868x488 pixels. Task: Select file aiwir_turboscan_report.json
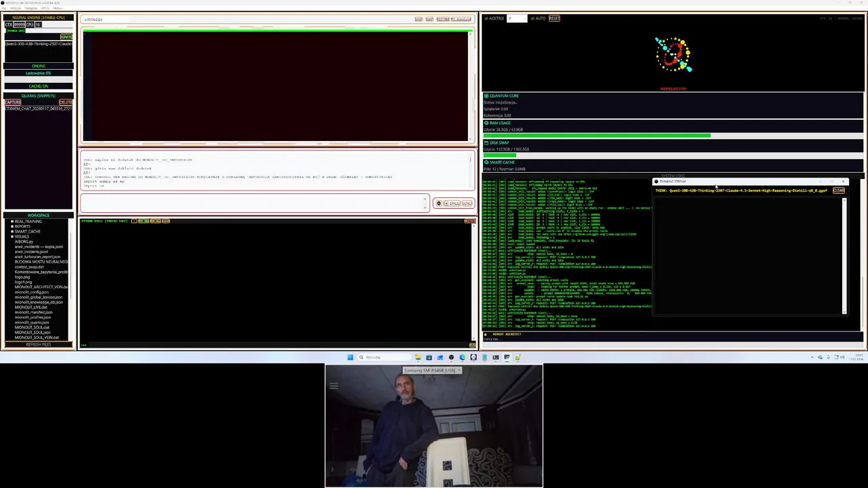[x=37, y=257]
